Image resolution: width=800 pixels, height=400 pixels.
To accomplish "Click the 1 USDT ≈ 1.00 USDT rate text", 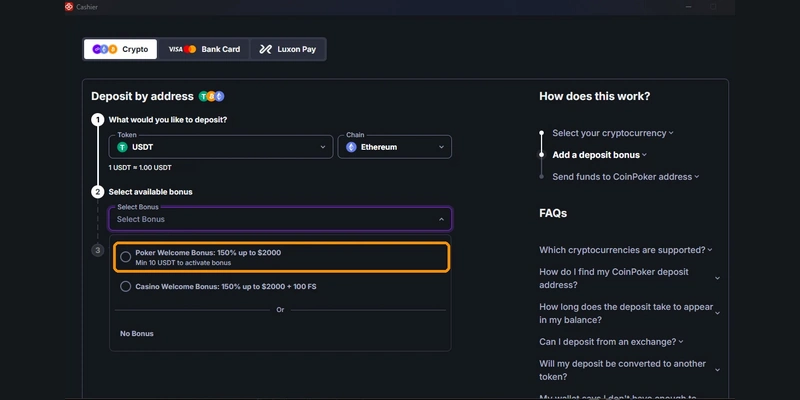I will (140, 167).
